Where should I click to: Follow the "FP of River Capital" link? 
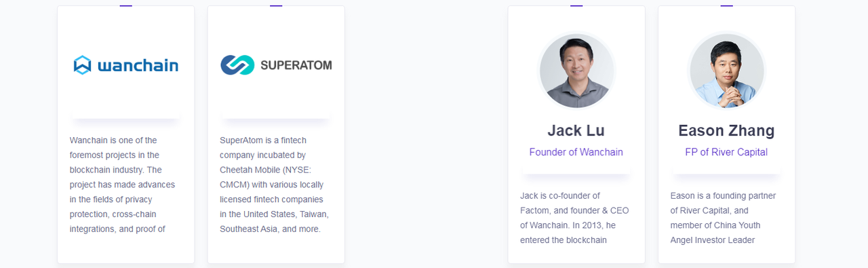point(726,152)
